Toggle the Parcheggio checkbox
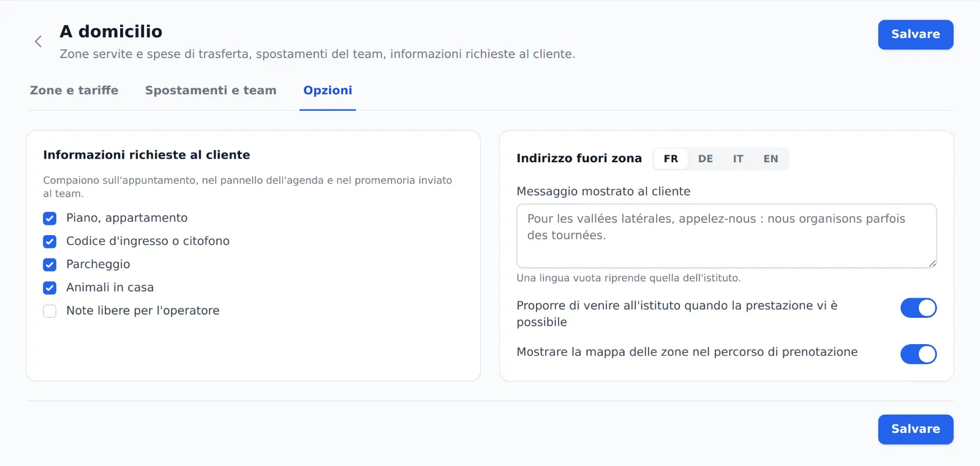Viewport: 980px width, 466px height. 50,265
